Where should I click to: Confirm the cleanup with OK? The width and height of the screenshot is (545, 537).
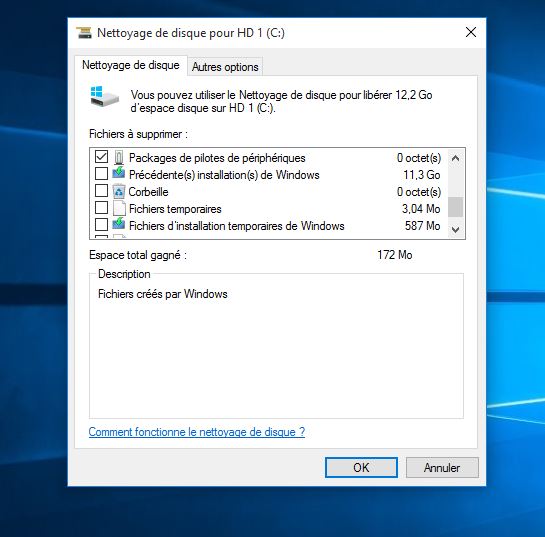pos(361,467)
